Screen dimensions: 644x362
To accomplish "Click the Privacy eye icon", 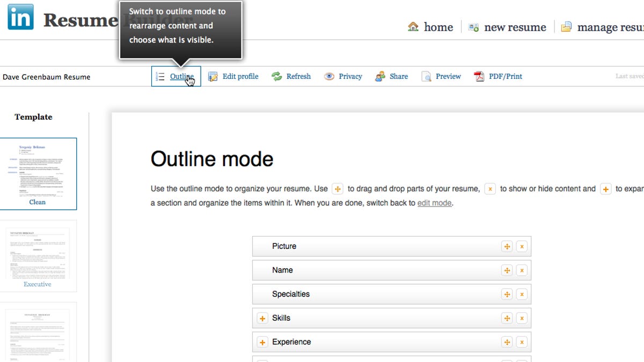I will pos(329,77).
